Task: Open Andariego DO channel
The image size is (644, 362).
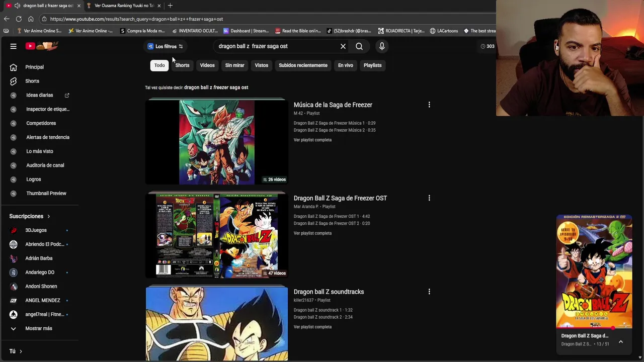Action: click(x=39, y=273)
